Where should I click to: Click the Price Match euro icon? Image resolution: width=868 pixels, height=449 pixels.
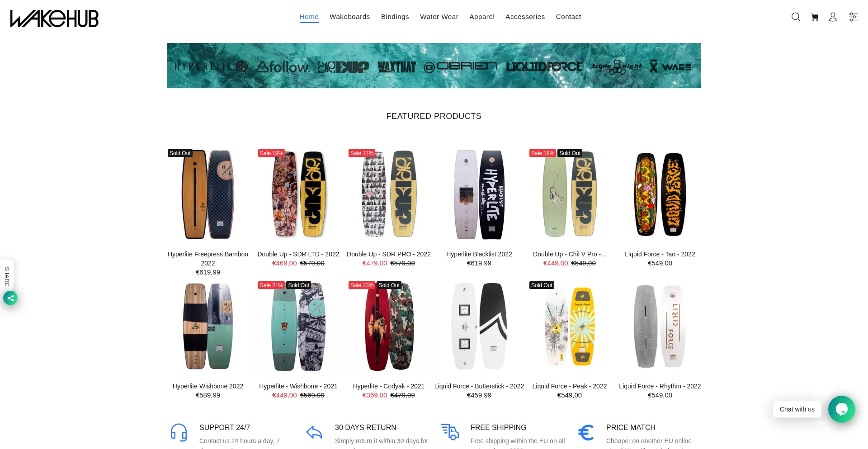point(586,432)
